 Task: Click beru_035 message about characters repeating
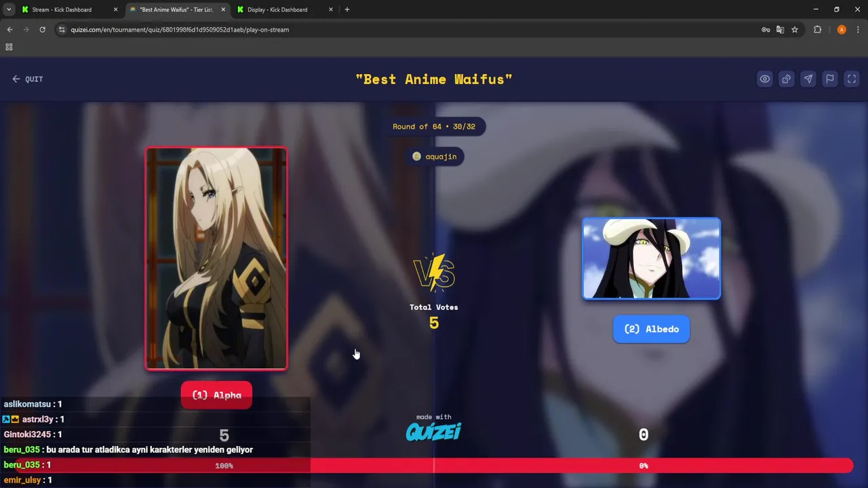tap(128, 450)
